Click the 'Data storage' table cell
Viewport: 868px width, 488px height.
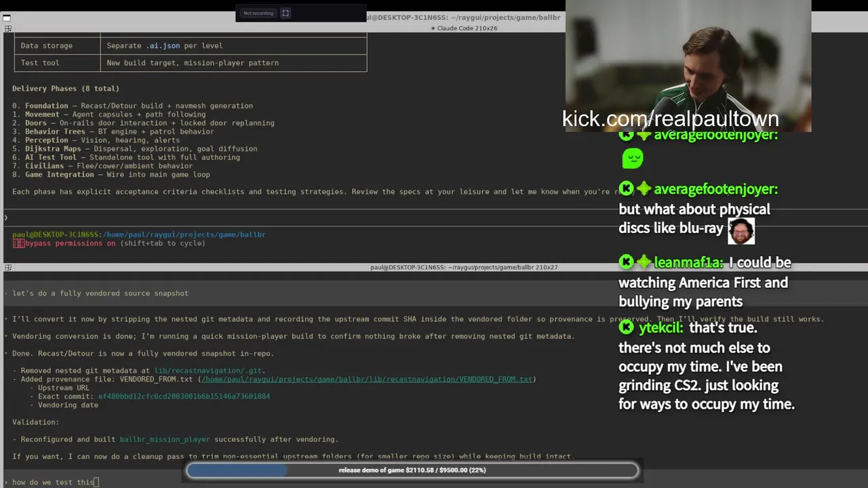[x=57, y=45]
